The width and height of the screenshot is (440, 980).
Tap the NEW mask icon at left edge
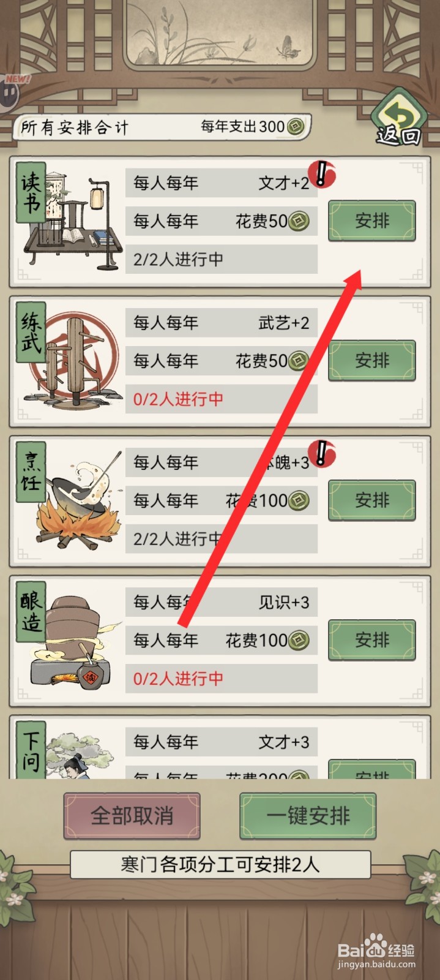(9, 92)
